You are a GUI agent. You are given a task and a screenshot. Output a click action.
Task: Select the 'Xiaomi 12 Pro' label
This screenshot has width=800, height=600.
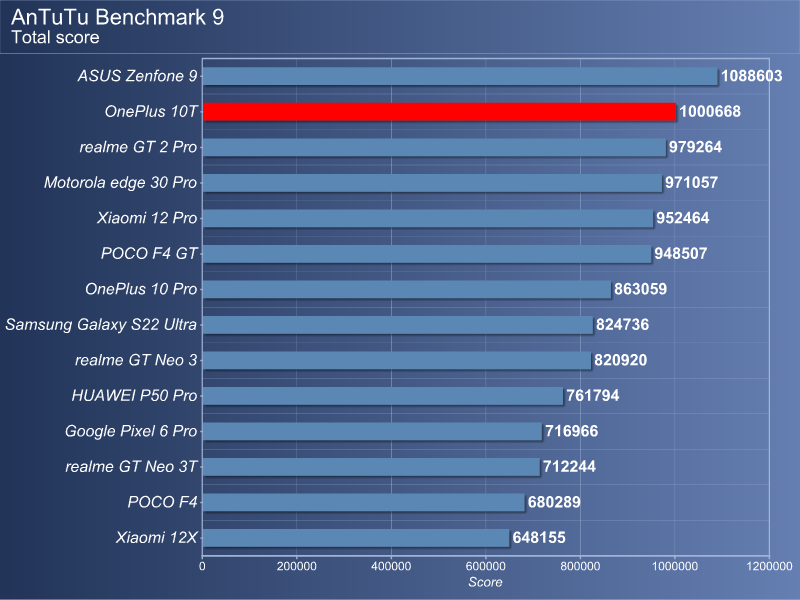tap(147, 218)
